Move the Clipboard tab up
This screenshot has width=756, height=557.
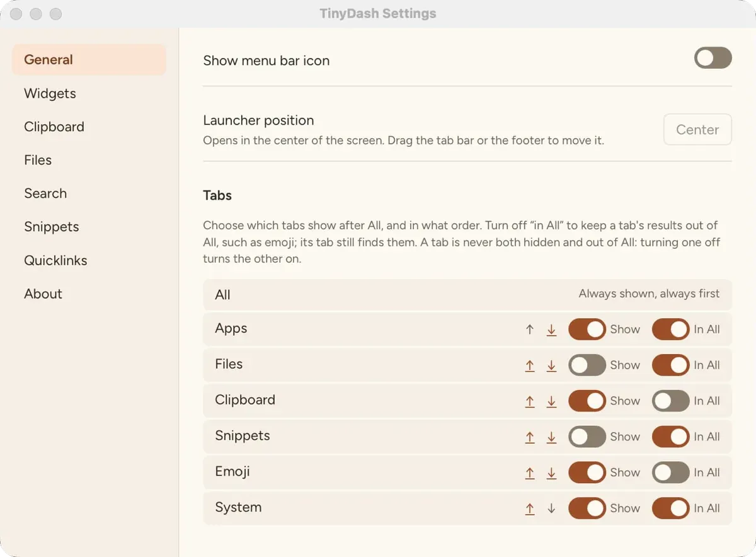(530, 401)
